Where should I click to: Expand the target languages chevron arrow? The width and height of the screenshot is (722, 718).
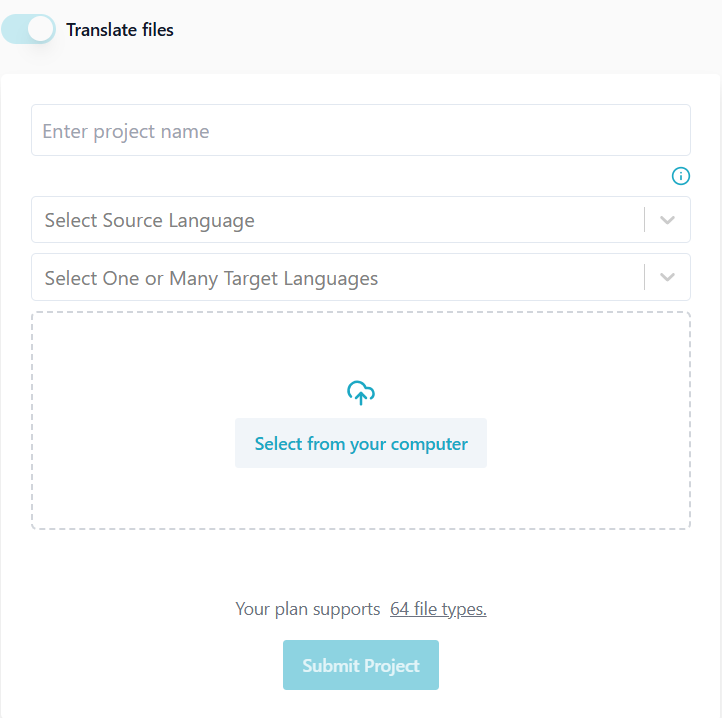(668, 277)
